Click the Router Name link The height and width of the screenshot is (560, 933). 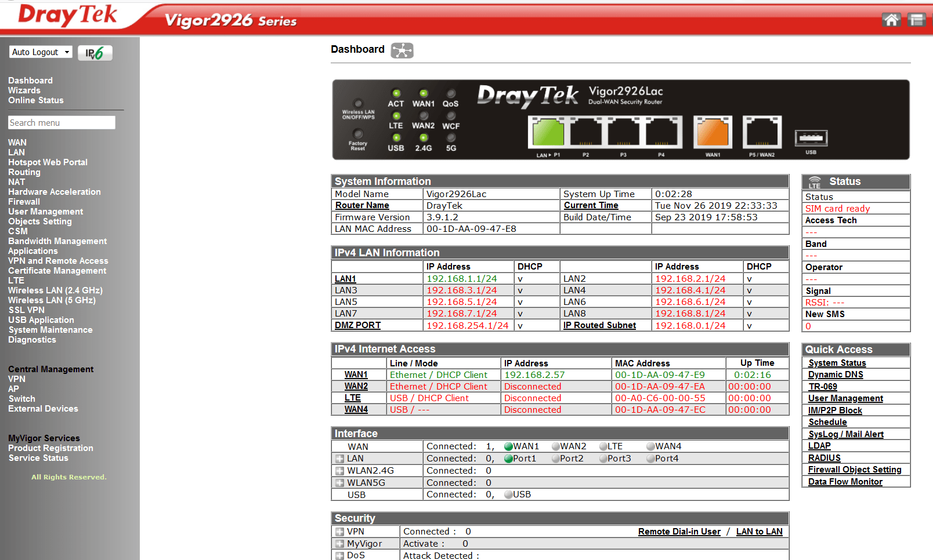[362, 206]
